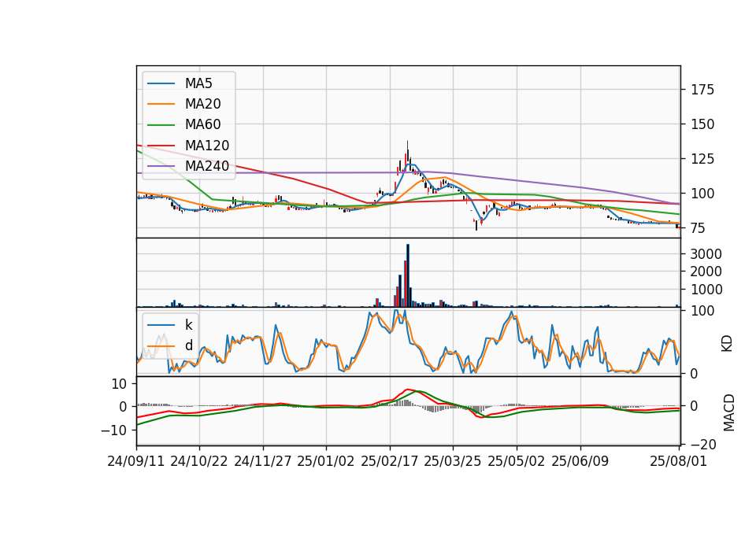756x543 pixels.
Task: Click the 10 MACD left axis label
Action: (119, 384)
